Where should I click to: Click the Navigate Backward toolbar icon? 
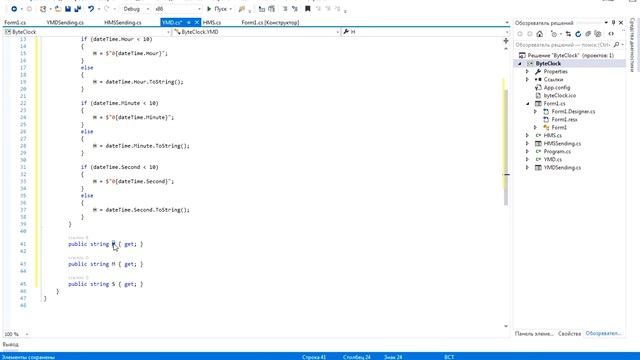pyautogui.click(x=14, y=9)
